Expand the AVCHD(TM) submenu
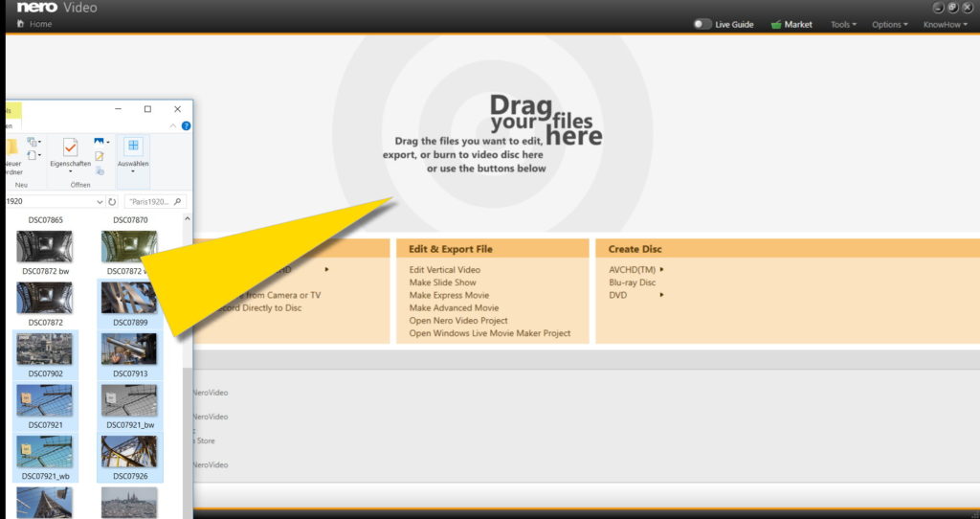 pos(636,269)
